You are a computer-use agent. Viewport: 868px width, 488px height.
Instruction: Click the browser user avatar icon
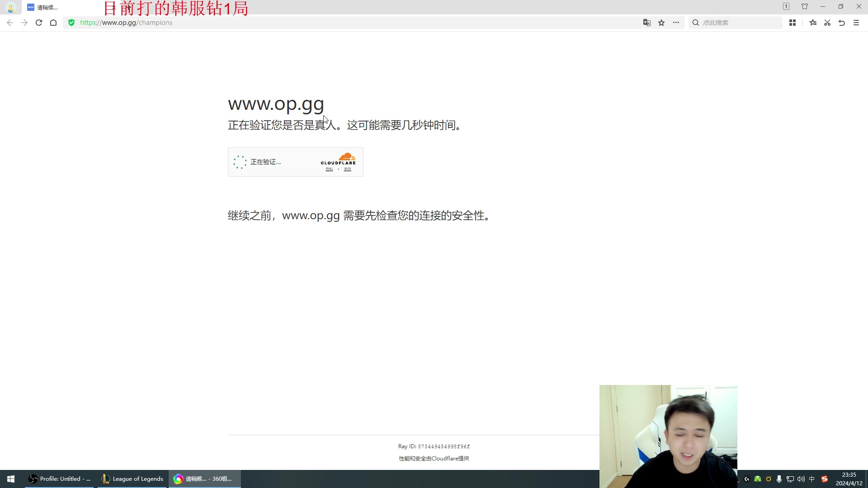pos(11,7)
